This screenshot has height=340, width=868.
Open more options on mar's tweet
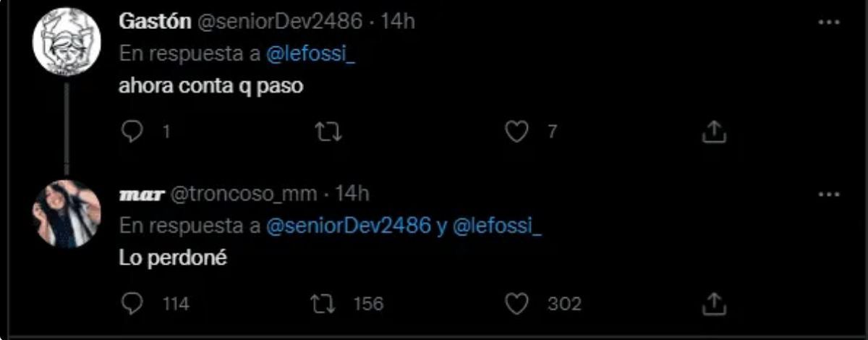tap(828, 195)
